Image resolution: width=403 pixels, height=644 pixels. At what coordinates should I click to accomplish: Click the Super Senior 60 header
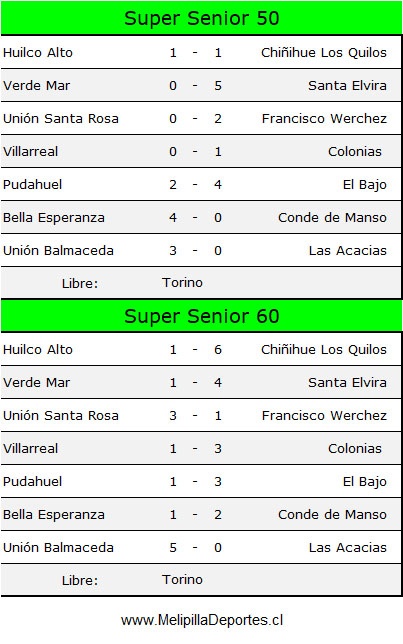point(201,316)
